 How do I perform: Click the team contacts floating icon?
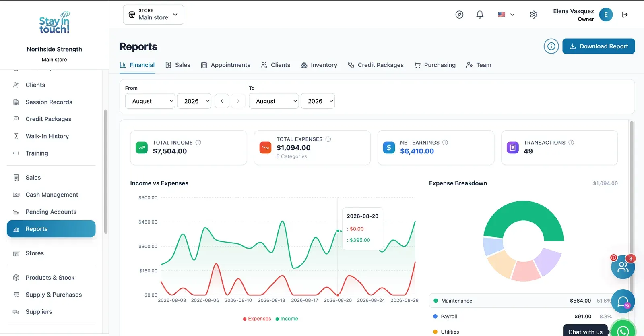click(x=623, y=267)
